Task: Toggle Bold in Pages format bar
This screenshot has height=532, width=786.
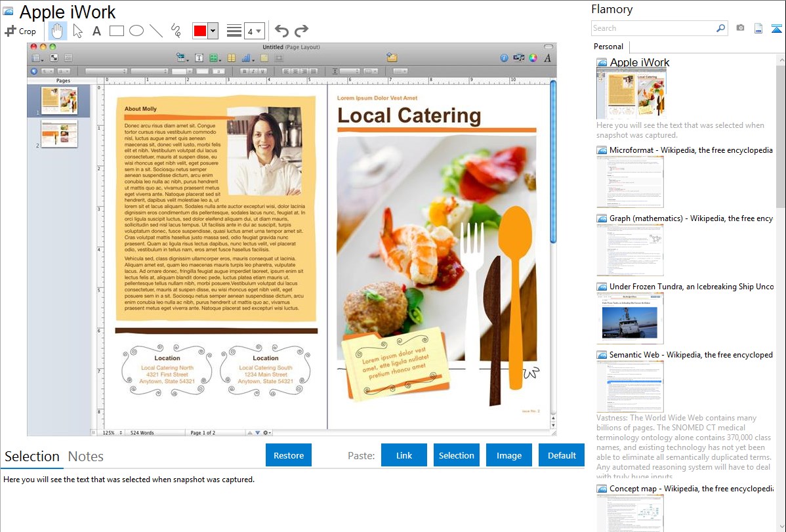Action: pyautogui.click(x=245, y=72)
